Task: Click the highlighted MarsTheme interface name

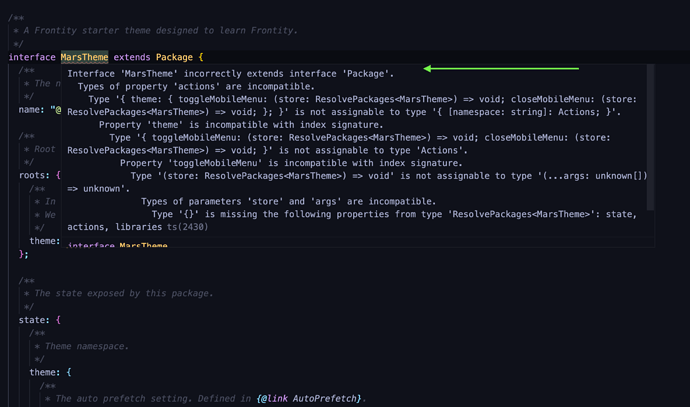Action: tap(84, 57)
